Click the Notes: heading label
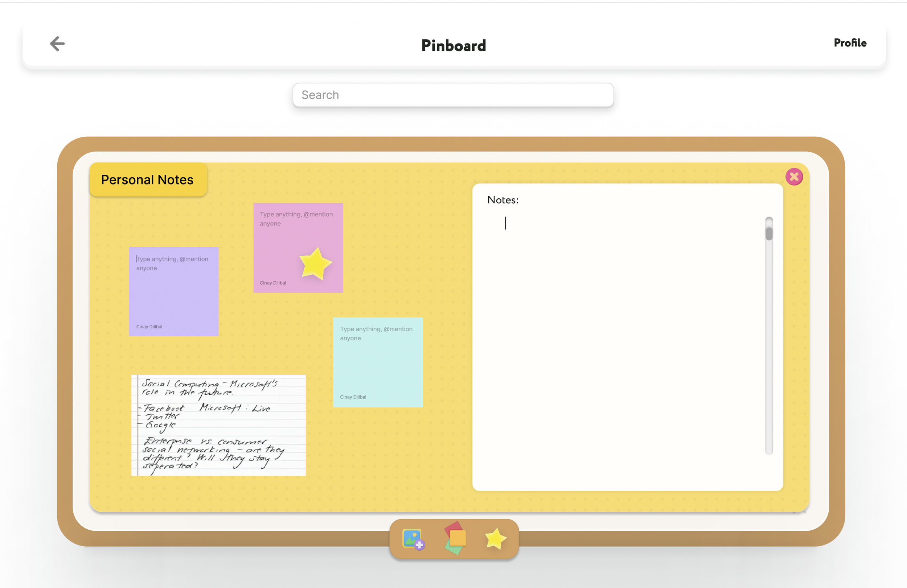907x588 pixels. (503, 200)
